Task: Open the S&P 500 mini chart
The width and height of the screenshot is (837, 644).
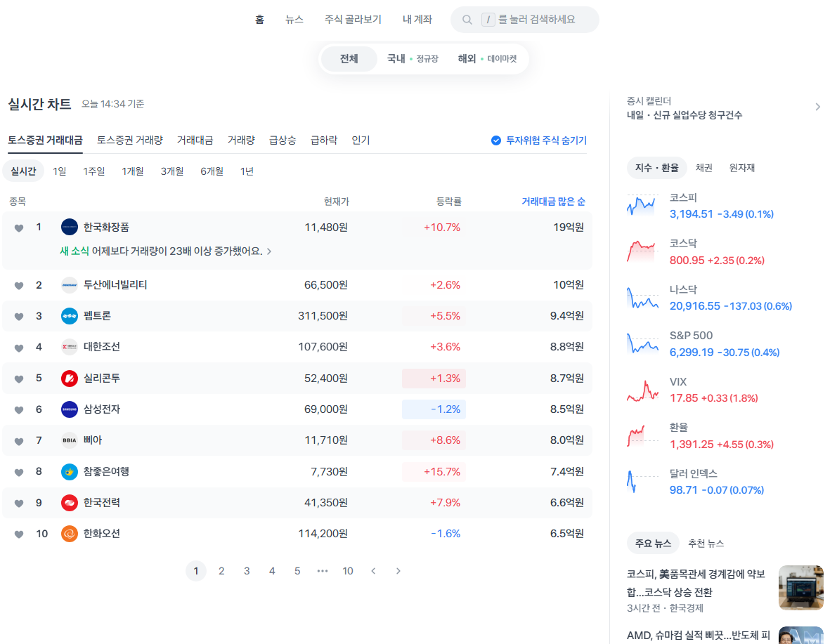Action: coord(642,343)
